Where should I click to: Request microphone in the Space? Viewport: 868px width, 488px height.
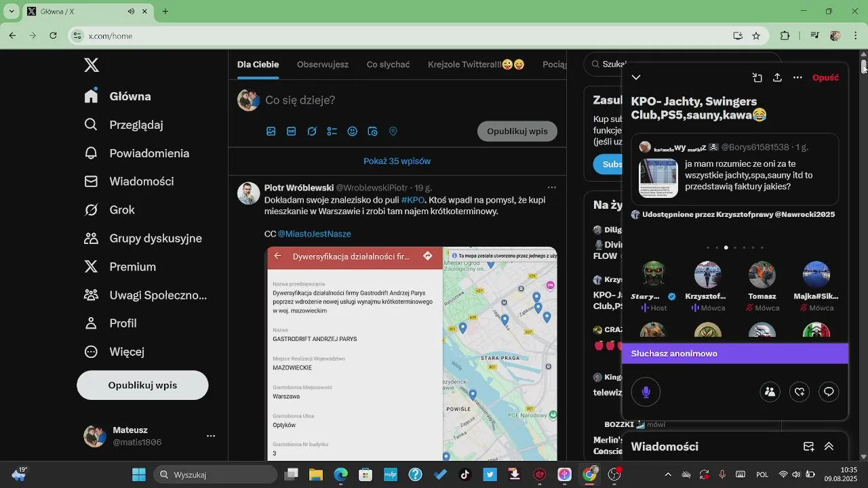(x=646, y=392)
